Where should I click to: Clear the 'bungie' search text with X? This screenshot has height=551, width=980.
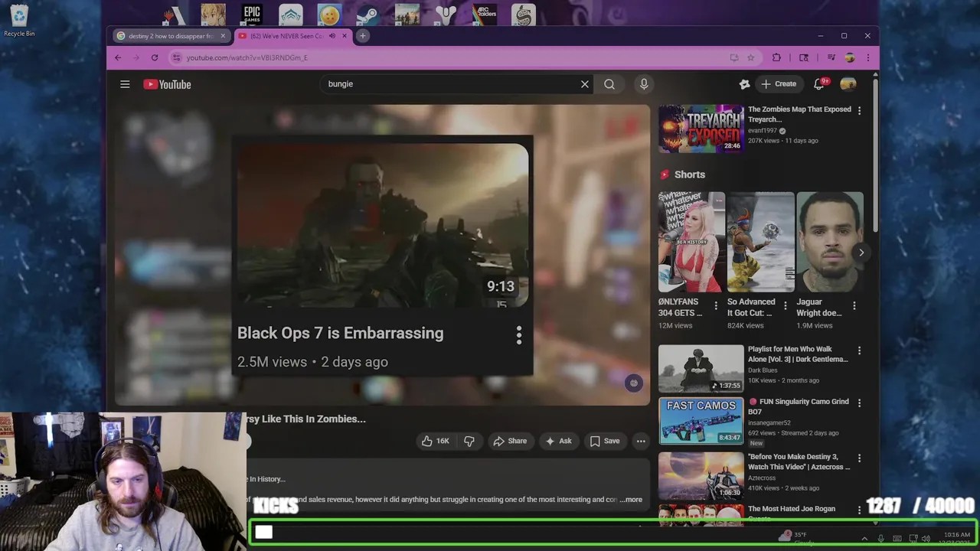(x=585, y=84)
